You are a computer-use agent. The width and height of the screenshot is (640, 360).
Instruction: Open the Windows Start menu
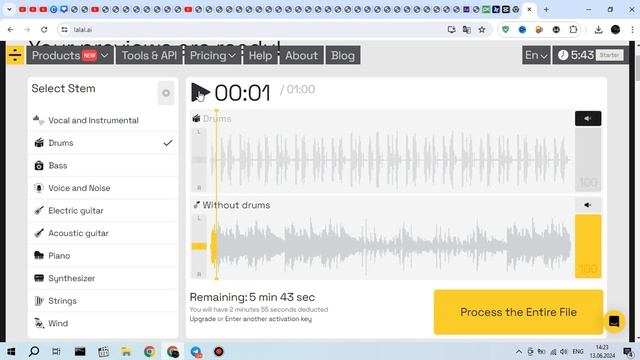[11, 351]
